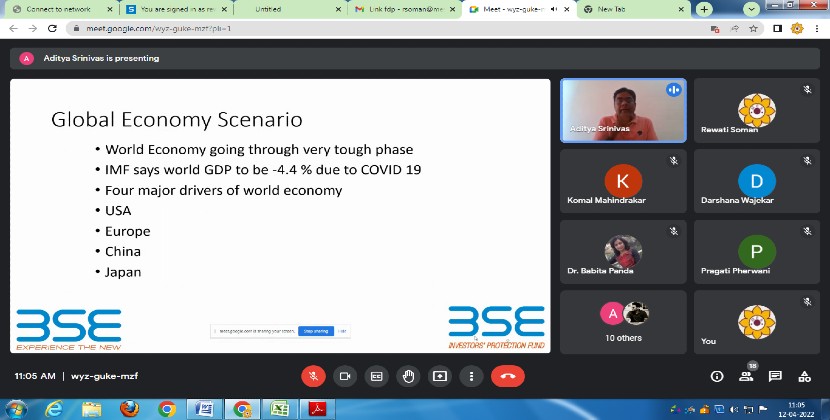The image size is (830, 420).
Task: Unmute the microphone in the call bar
Action: (x=313, y=376)
